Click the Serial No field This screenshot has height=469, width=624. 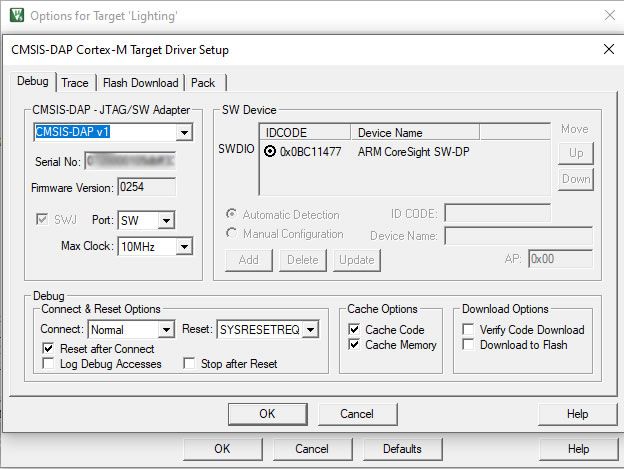click(130, 161)
